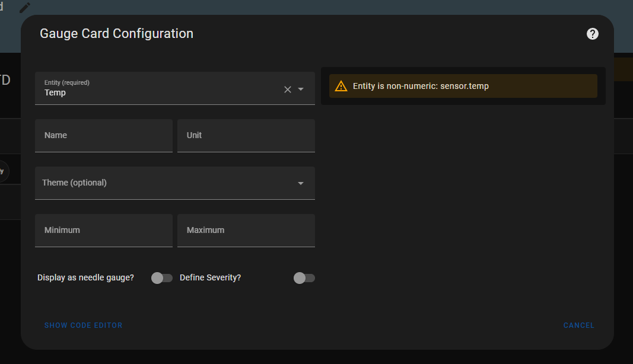The width and height of the screenshot is (633, 364).
Task: Click into the Maximum field
Action: 246,231
